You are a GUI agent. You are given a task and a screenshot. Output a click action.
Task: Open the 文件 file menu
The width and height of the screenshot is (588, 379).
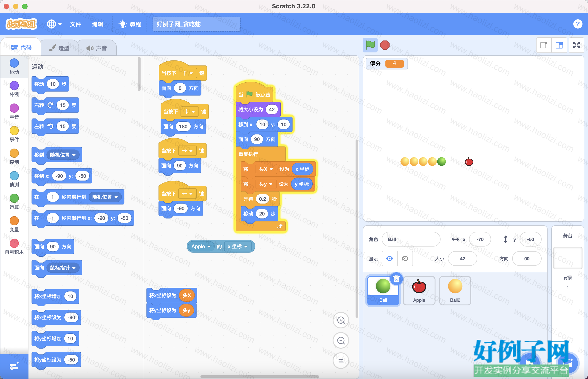[75, 24]
